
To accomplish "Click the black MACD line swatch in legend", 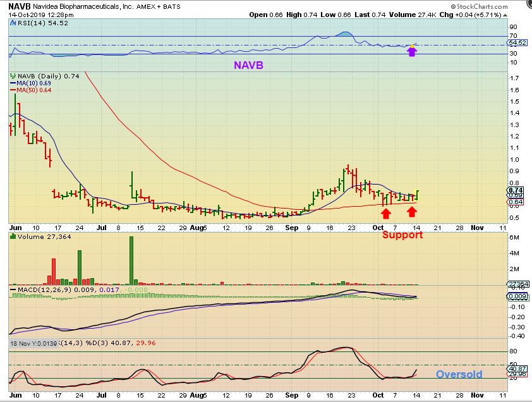I will click(13, 290).
